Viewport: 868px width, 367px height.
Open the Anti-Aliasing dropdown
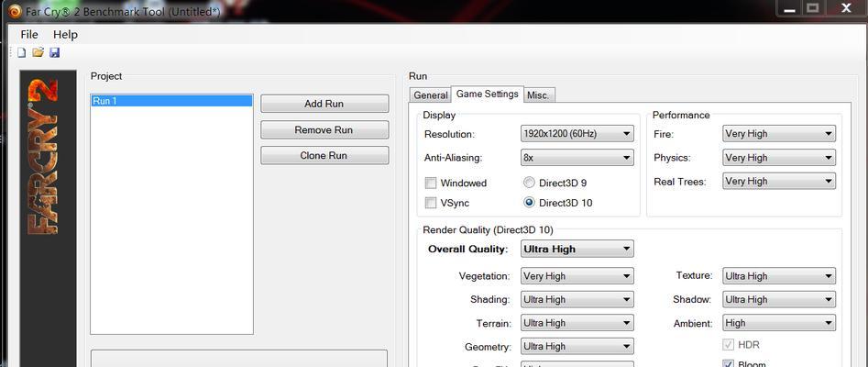(577, 158)
